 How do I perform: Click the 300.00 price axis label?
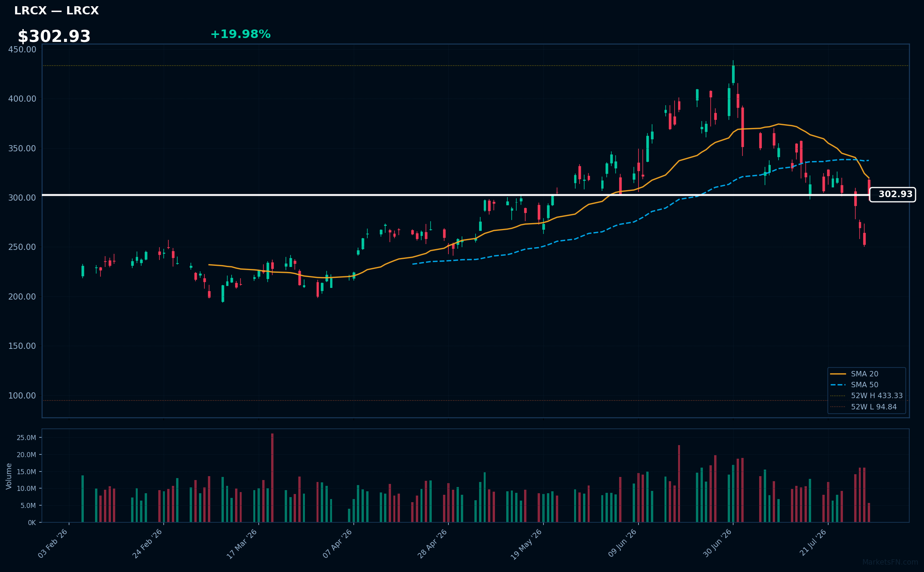(x=22, y=198)
